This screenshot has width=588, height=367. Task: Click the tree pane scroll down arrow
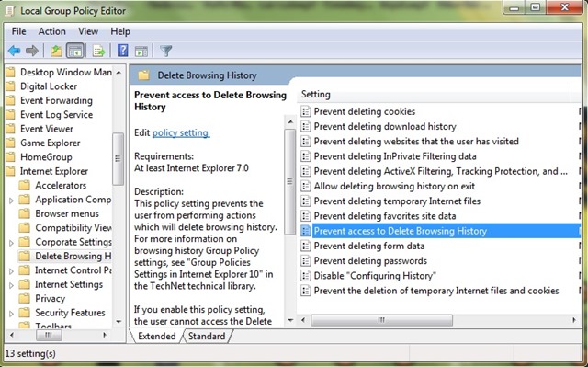point(119,322)
